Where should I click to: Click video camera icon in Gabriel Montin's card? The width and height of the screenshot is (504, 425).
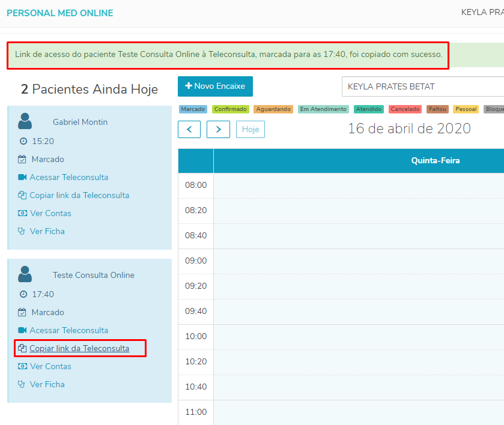[x=22, y=177]
